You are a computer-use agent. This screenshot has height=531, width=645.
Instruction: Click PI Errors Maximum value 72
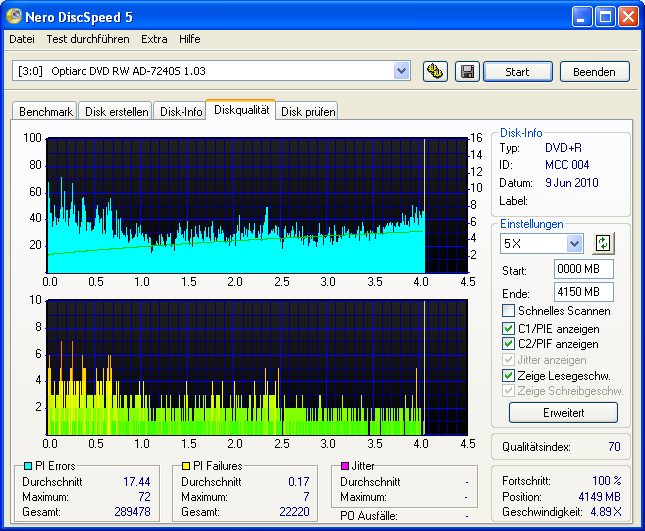tap(144, 497)
